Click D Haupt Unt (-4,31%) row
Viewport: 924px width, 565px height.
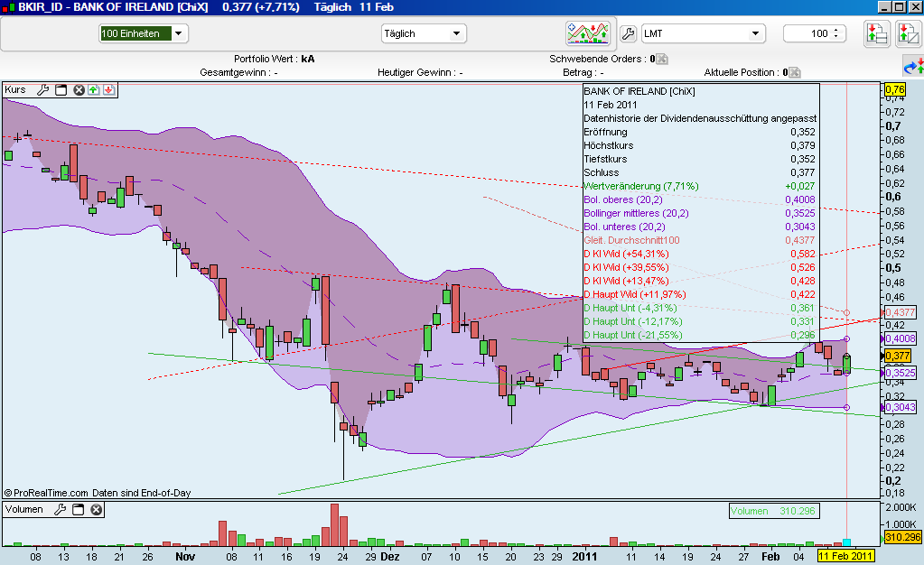pyautogui.click(x=699, y=308)
